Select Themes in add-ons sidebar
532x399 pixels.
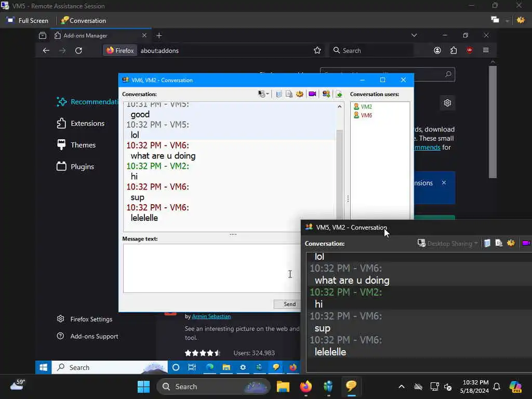click(76, 145)
